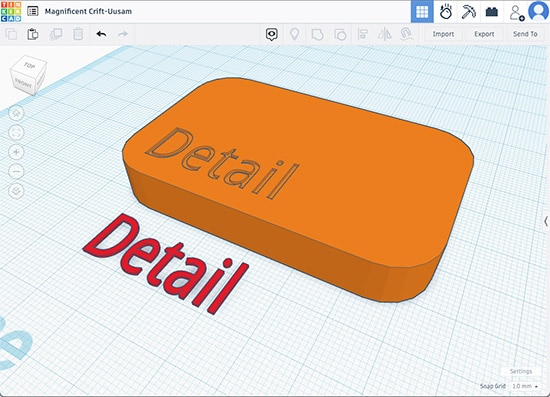Redo the last action
Viewport: 550px width, 397px height.
(123, 34)
